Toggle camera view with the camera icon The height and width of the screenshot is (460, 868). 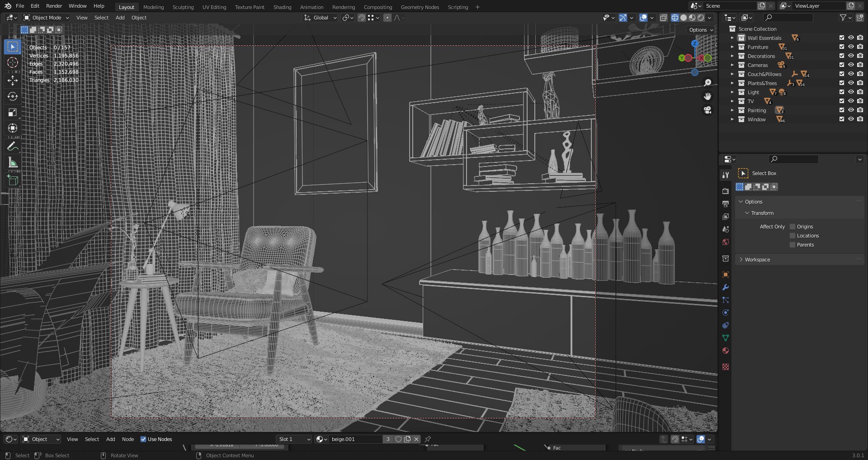click(x=708, y=110)
